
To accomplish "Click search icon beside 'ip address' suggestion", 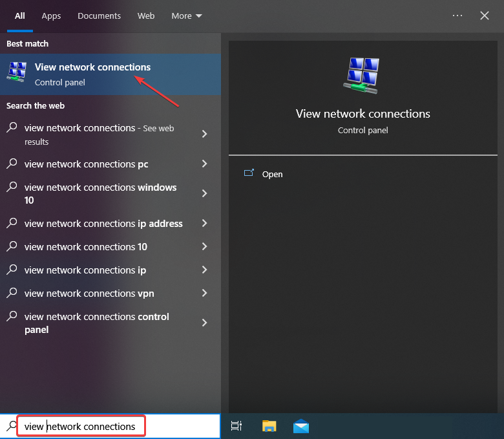I will point(12,222).
